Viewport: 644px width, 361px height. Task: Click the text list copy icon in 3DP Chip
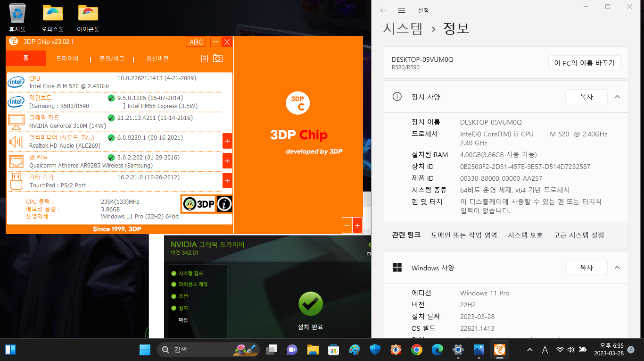(x=204, y=59)
